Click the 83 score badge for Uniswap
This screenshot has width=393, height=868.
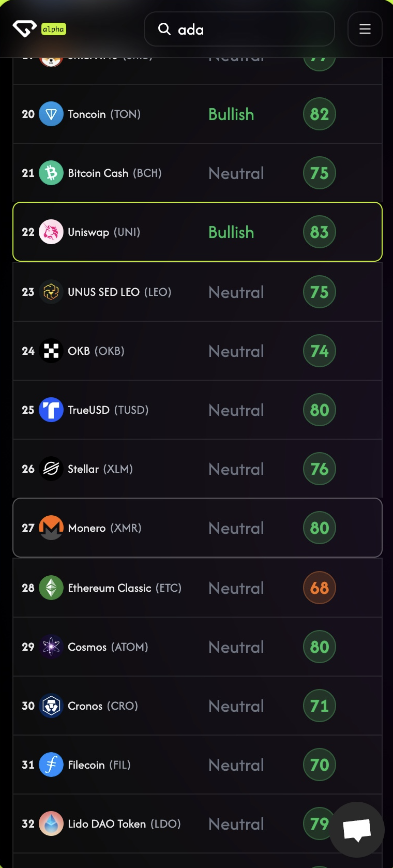[x=320, y=232]
